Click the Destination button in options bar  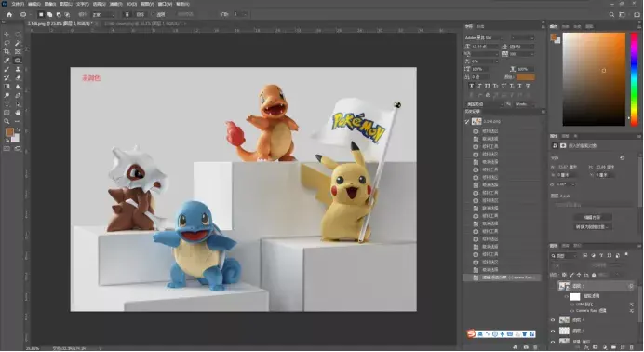140,14
